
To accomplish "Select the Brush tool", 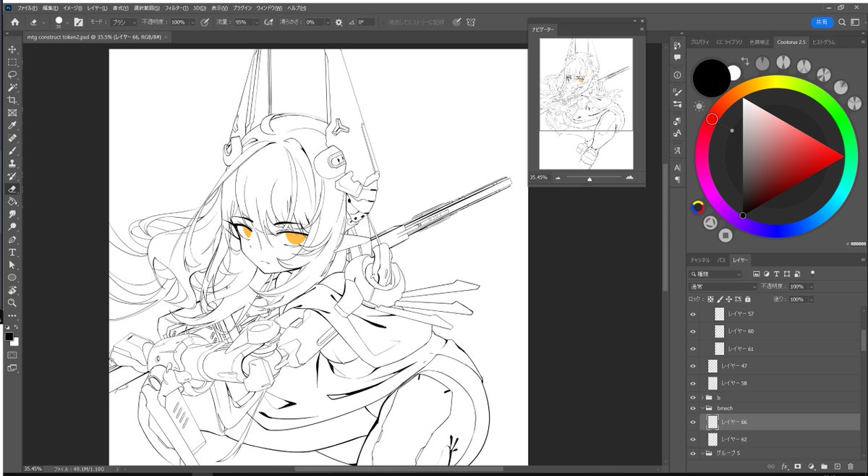I will coord(12,150).
